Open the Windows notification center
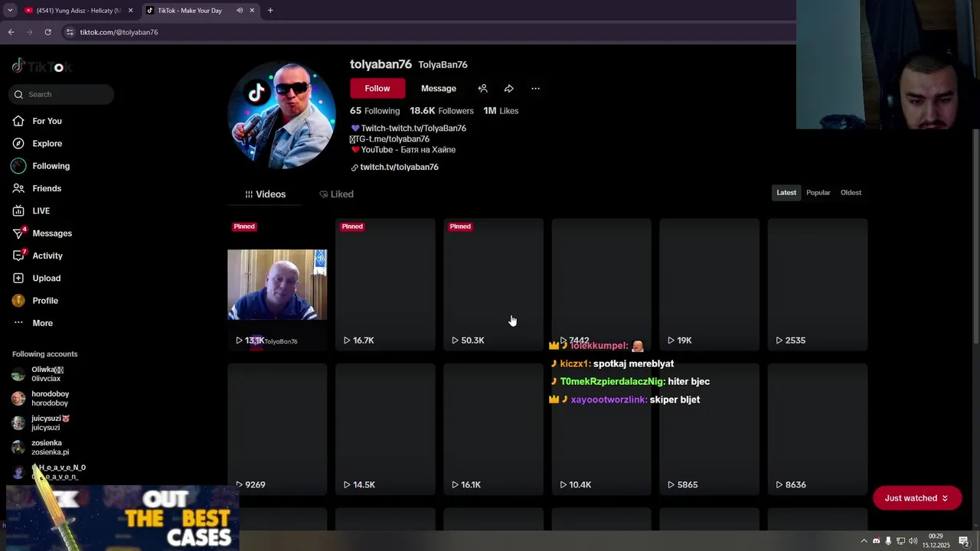The image size is (980, 551). pos(964,541)
